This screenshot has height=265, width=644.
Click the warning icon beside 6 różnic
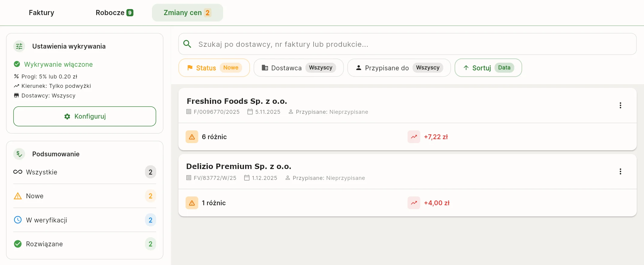click(192, 137)
